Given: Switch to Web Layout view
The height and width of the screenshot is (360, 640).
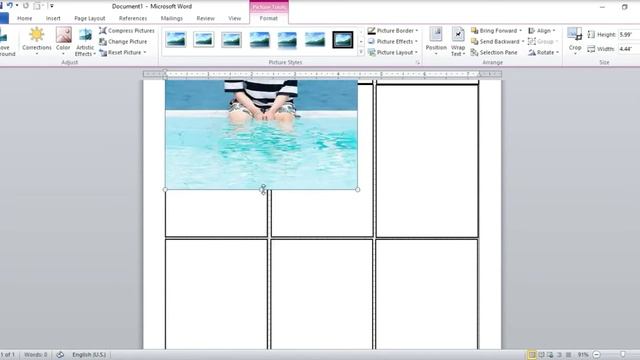Looking at the screenshot, I should point(550,355).
